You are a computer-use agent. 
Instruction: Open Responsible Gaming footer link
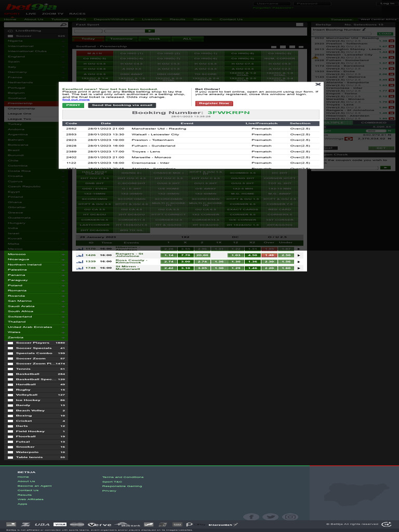(122, 486)
